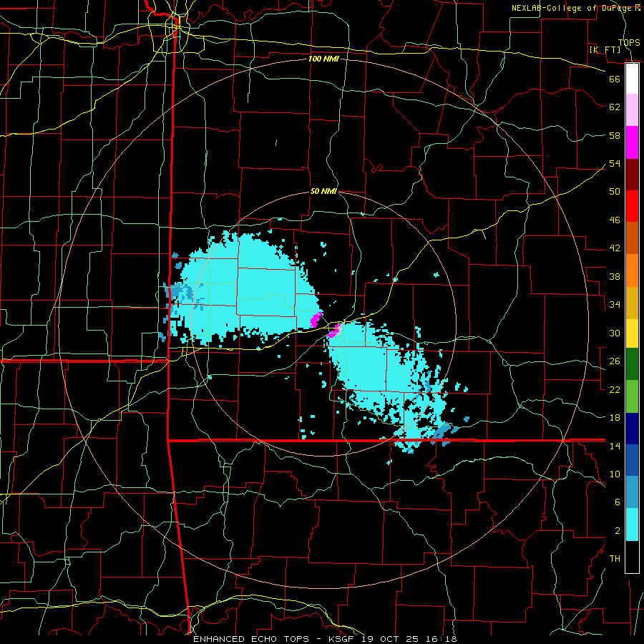Click the 'TOPS' legend heading
644x644 pixels.
629,42
